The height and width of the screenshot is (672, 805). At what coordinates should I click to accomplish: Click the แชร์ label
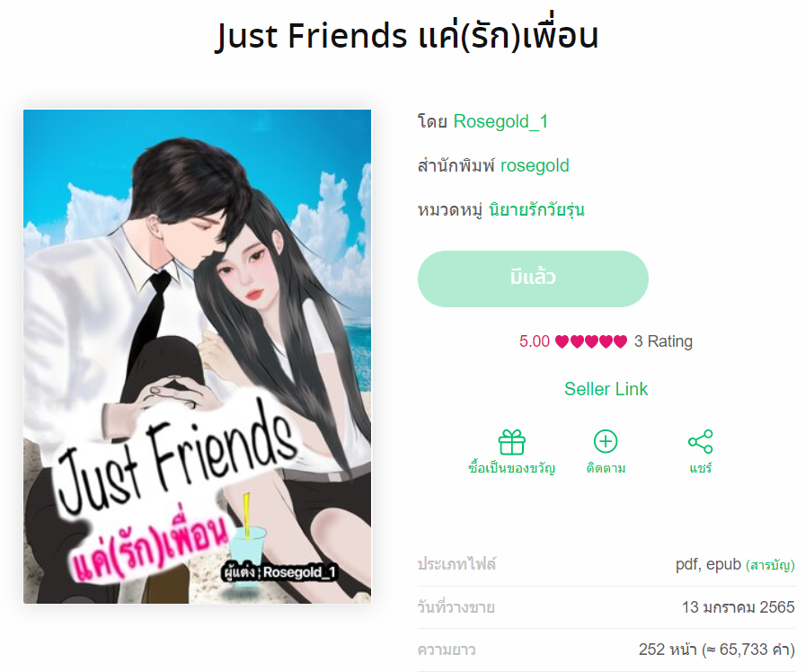coord(700,468)
